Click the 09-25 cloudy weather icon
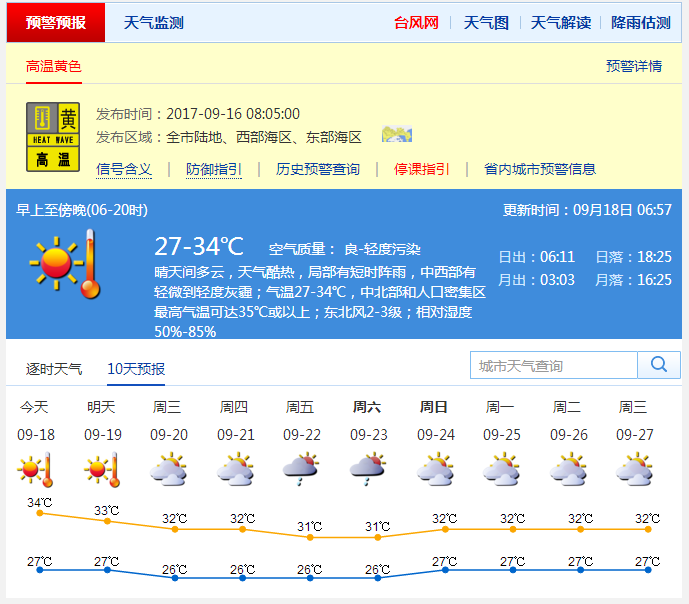Image resolution: width=689 pixels, height=604 pixels. pos(501,470)
